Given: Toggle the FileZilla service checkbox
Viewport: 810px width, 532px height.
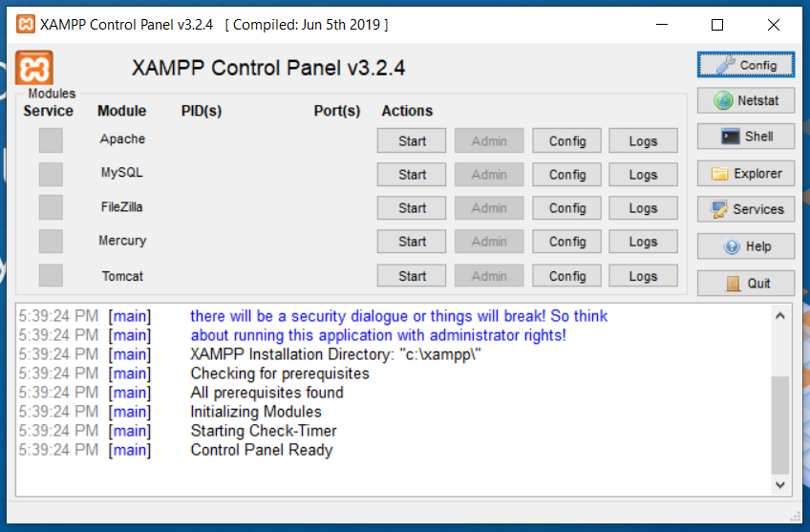Looking at the screenshot, I should click(x=51, y=207).
